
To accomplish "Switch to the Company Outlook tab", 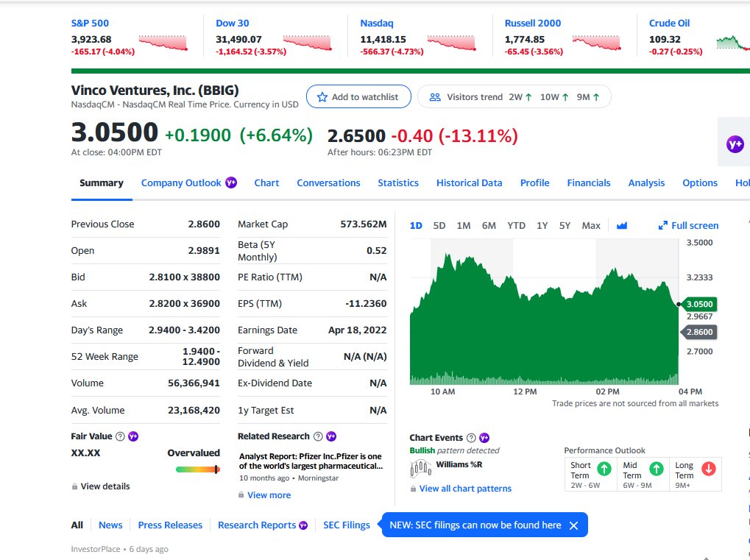I will tap(181, 182).
